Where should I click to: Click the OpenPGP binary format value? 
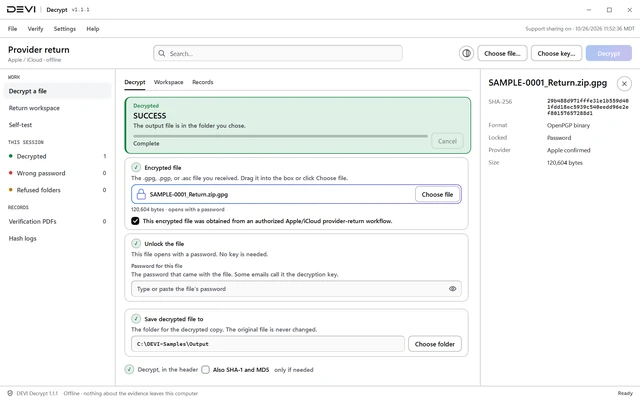[x=568, y=125]
